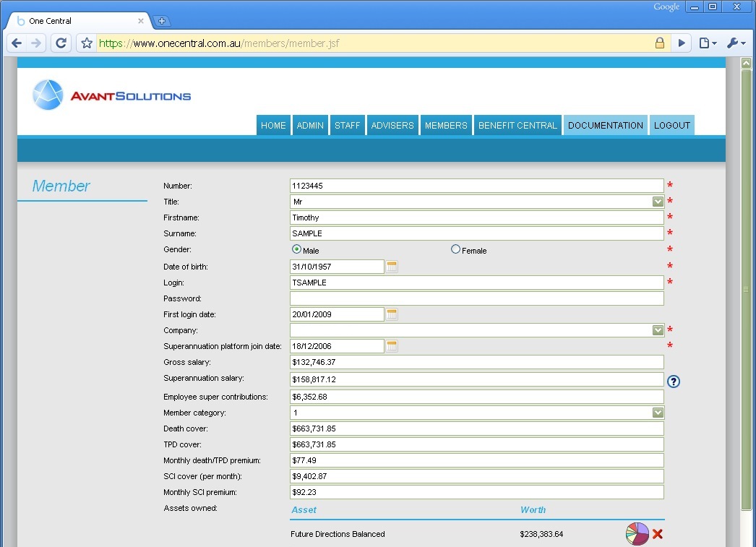This screenshot has width=756, height=547.
Task: Click the LOGOUT link
Action: click(x=672, y=125)
